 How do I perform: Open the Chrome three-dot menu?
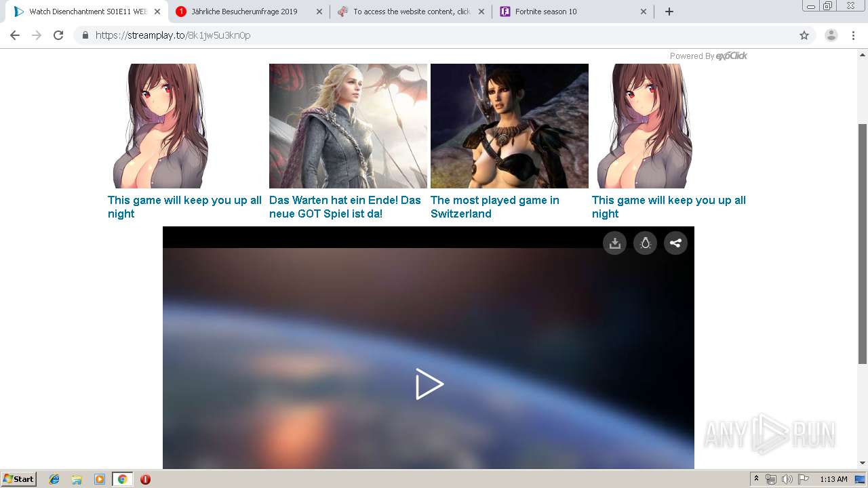click(x=853, y=35)
